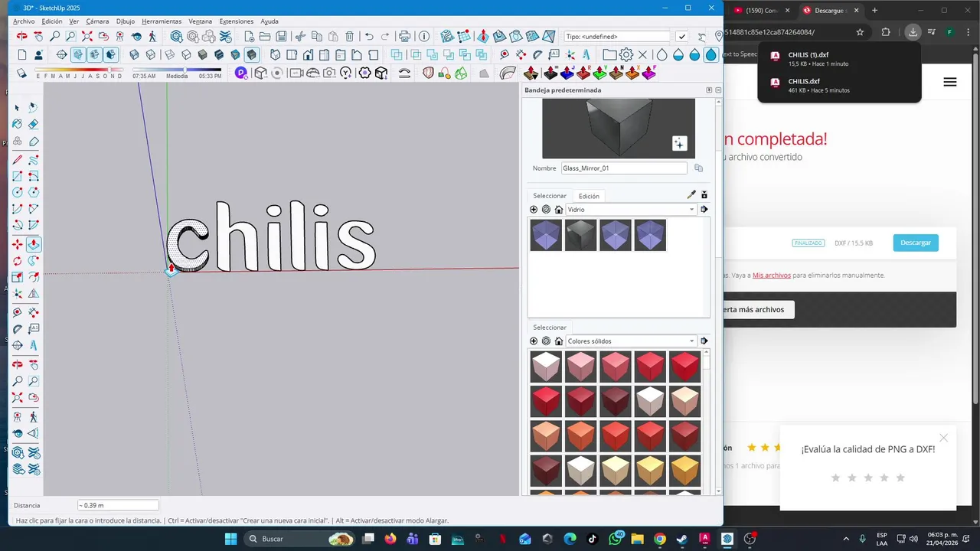
Task: Click the shadow date month slider handle
Action: tap(109, 69)
